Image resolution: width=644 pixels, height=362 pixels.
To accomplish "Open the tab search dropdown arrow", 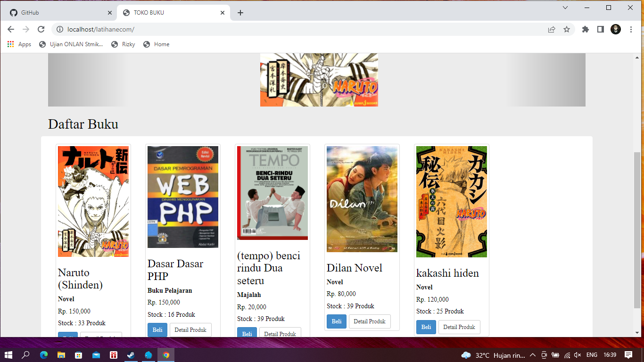I will tap(565, 8).
